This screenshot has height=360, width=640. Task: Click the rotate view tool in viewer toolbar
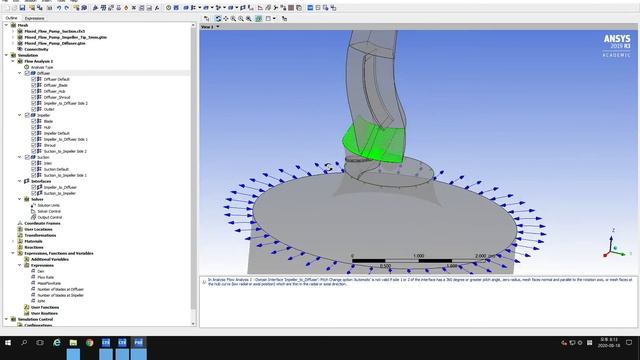point(218,18)
